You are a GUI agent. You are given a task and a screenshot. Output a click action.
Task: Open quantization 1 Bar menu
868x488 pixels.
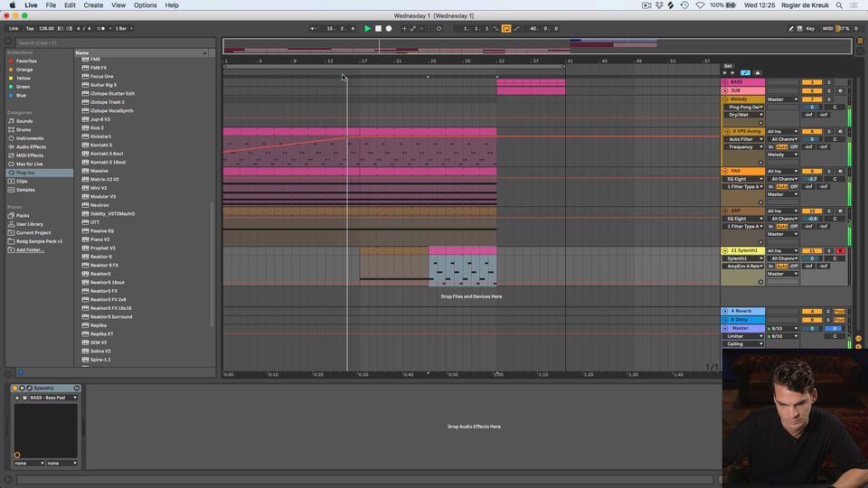[x=124, y=28]
